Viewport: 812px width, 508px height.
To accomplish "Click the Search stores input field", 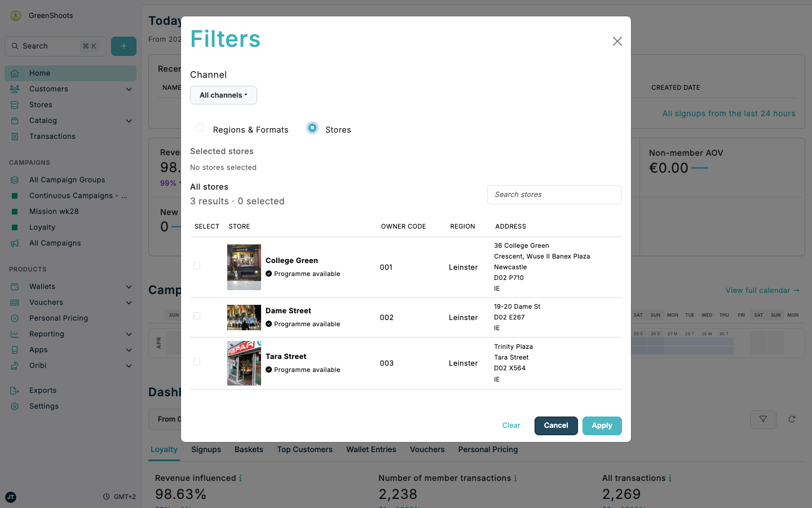I will click(554, 195).
